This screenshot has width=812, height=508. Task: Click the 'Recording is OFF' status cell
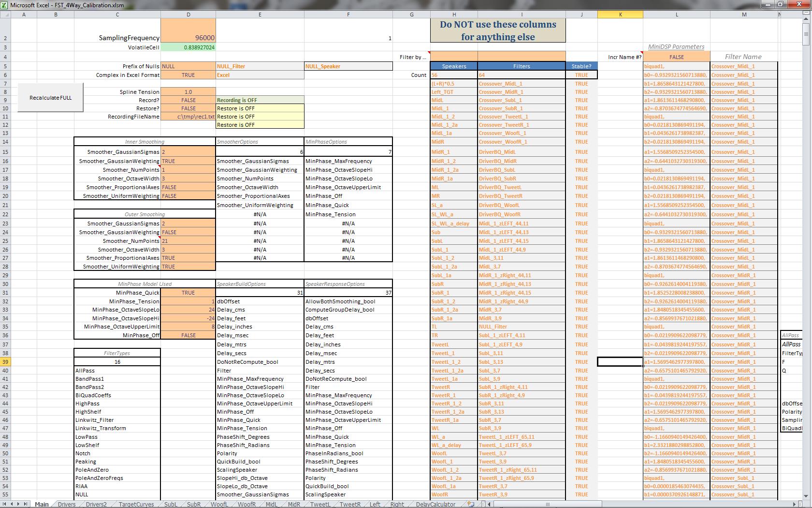pyautogui.click(x=260, y=100)
